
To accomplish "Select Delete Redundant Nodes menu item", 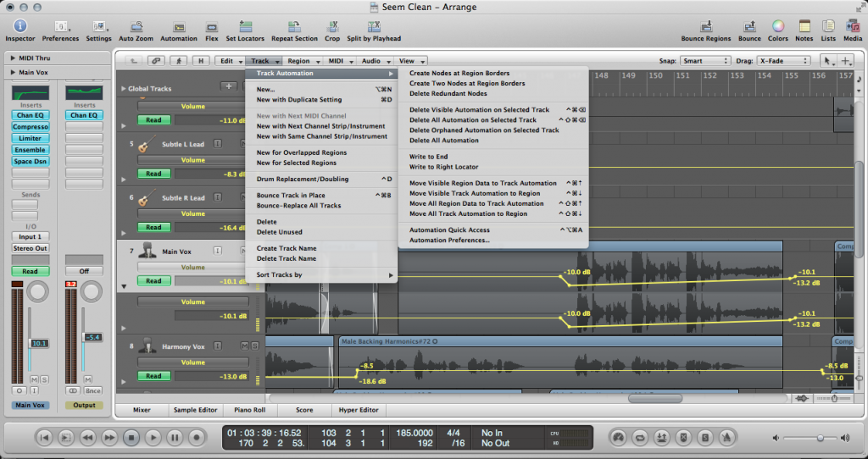I will (x=448, y=94).
